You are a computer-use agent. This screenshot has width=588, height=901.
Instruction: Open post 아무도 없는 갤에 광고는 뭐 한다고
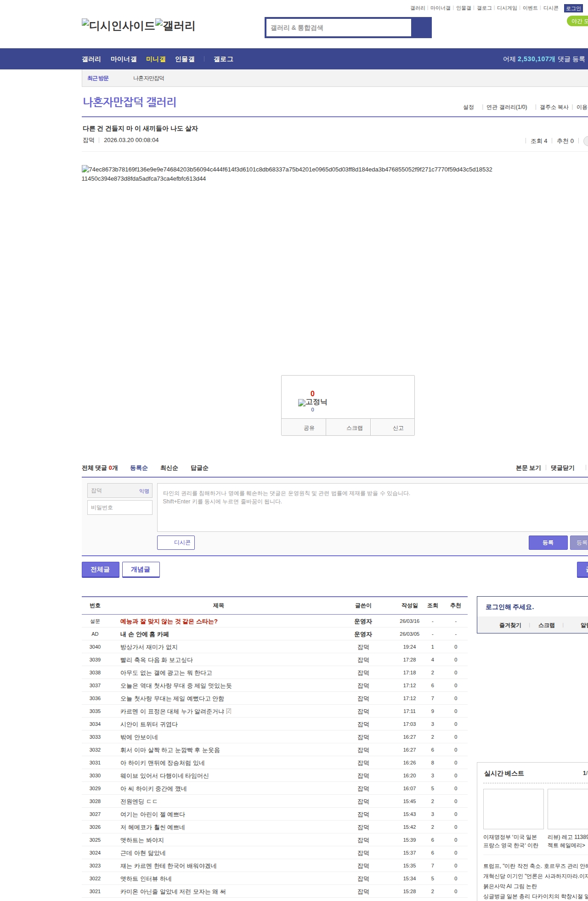point(166,673)
